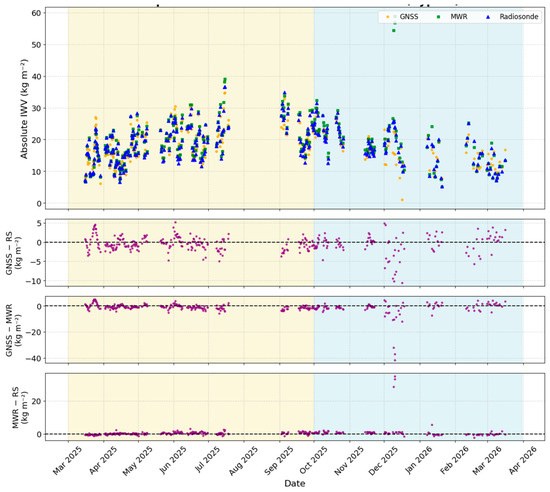Viewport: 550px width, 492px height.
Task: Select the Radiosonde legend label
Action: tap(519, 16)
